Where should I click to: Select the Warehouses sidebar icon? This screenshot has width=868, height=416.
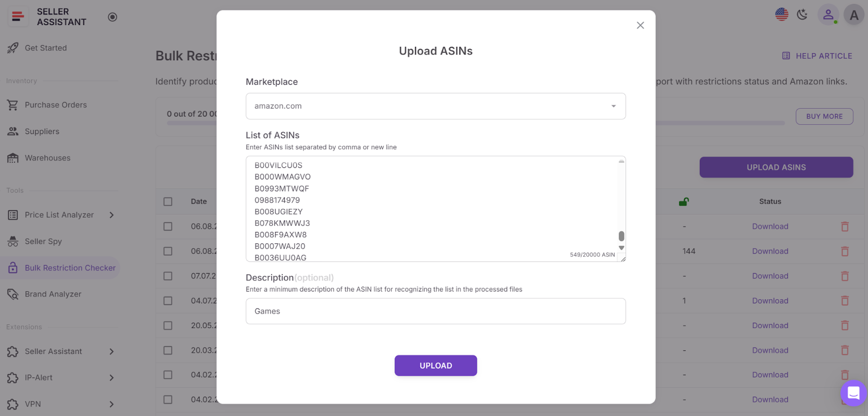click(x=13, y=157)
